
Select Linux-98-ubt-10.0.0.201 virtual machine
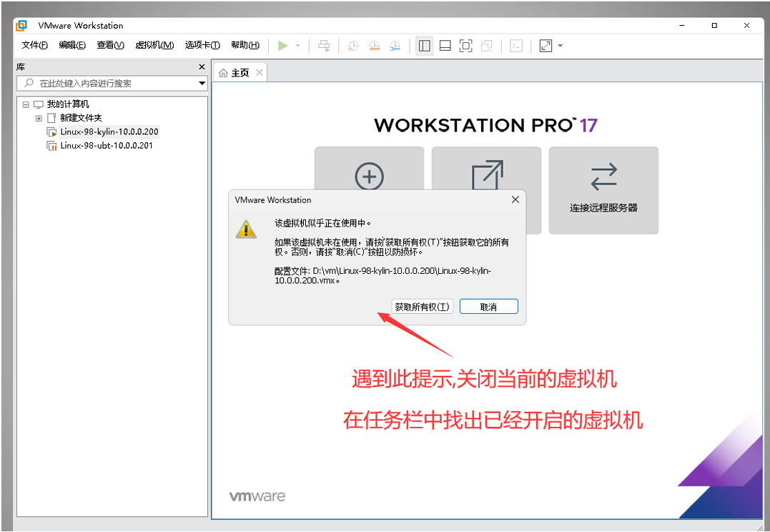click(x=107, y=145)
